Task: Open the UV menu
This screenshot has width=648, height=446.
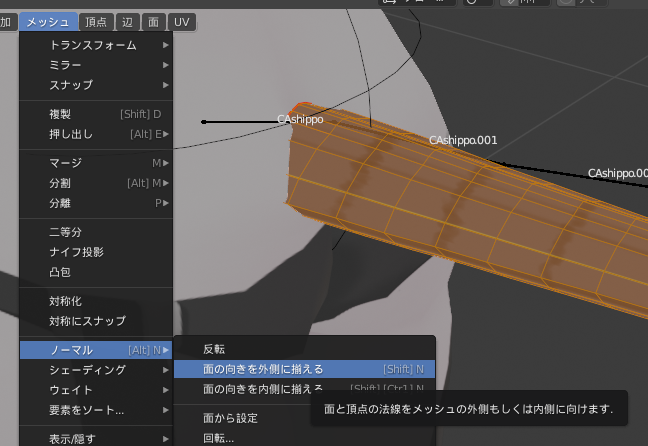Action: click(x=181, y=22)
